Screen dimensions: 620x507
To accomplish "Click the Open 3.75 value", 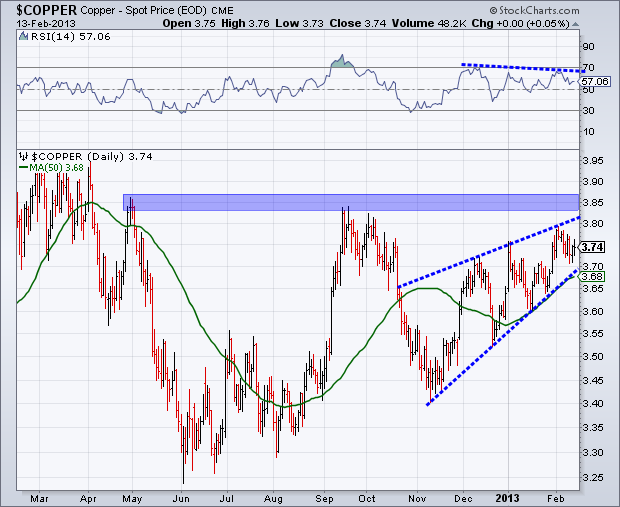I will pos(189,23).
